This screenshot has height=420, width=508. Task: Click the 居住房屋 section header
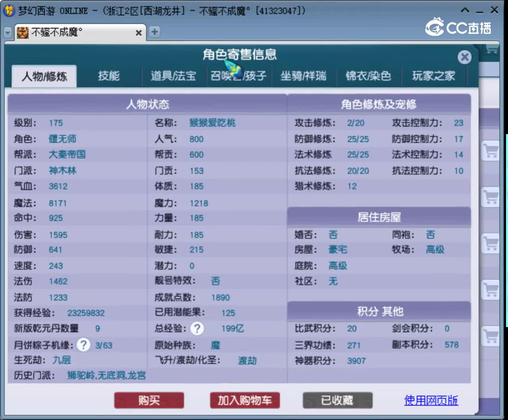[379, 217]
